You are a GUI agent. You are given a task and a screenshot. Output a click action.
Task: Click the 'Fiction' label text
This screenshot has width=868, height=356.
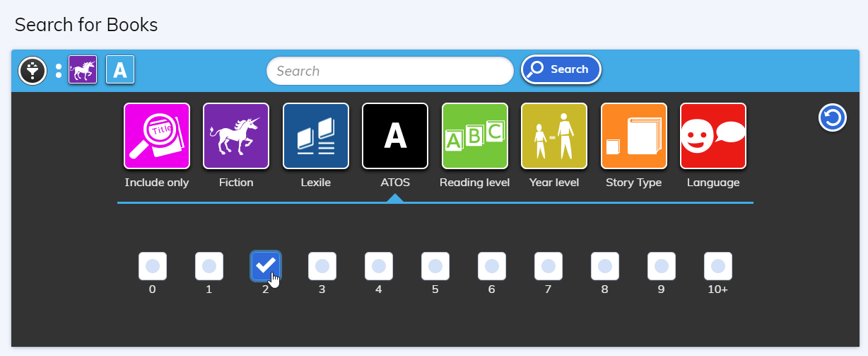[x=236, y=183]
